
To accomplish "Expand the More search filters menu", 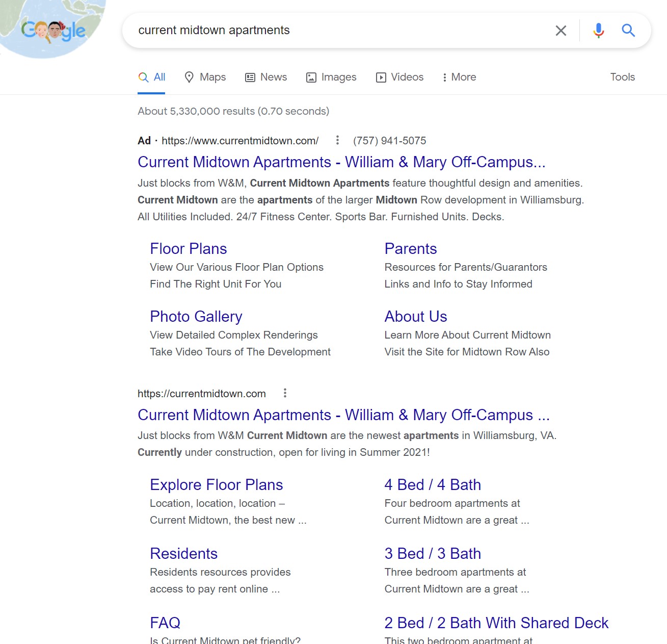I will [459, 77].
